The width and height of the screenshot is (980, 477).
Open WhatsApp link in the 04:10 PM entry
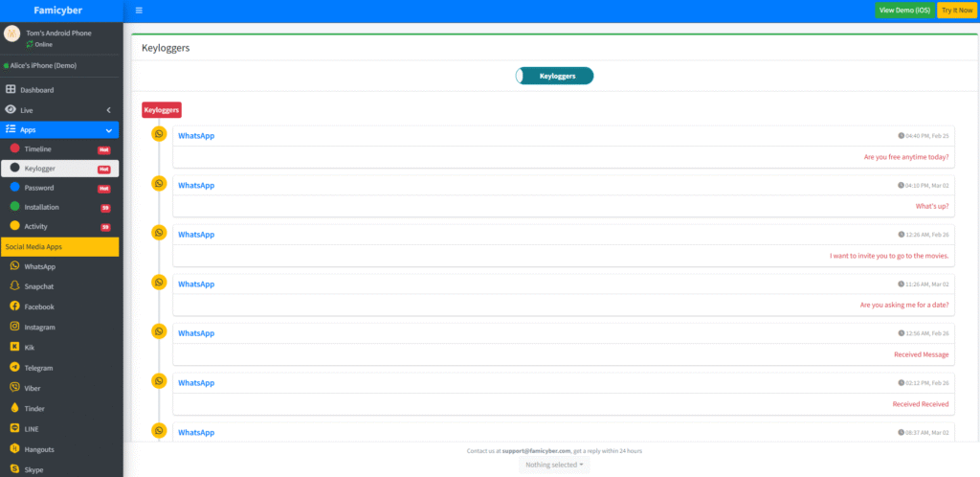(196, 185)
